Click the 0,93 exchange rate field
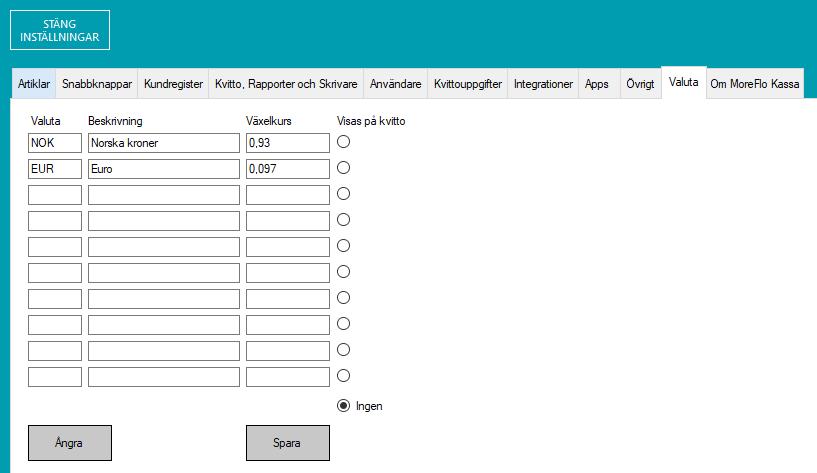The width and height of the screenshot is (817, 473). pos(288,143)
